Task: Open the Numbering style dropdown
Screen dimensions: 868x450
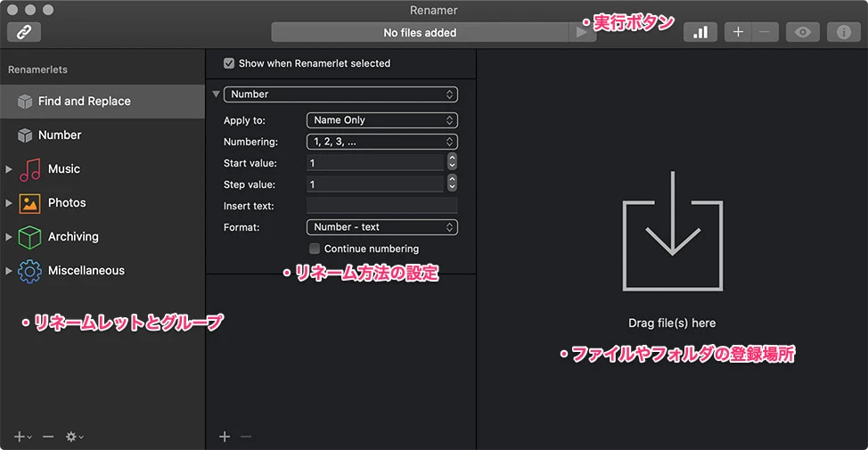Action: pos(381,142)
